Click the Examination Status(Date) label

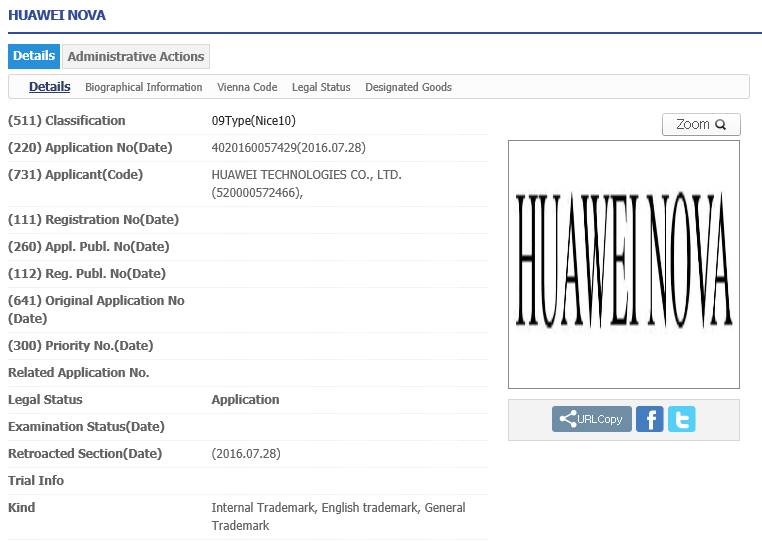(x=87, y=427)
